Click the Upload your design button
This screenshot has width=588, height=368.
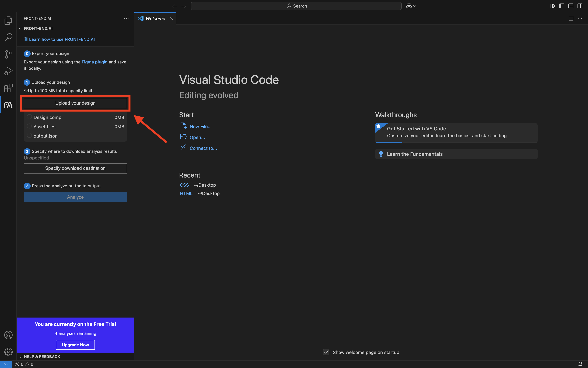click(x=75, y=103)
